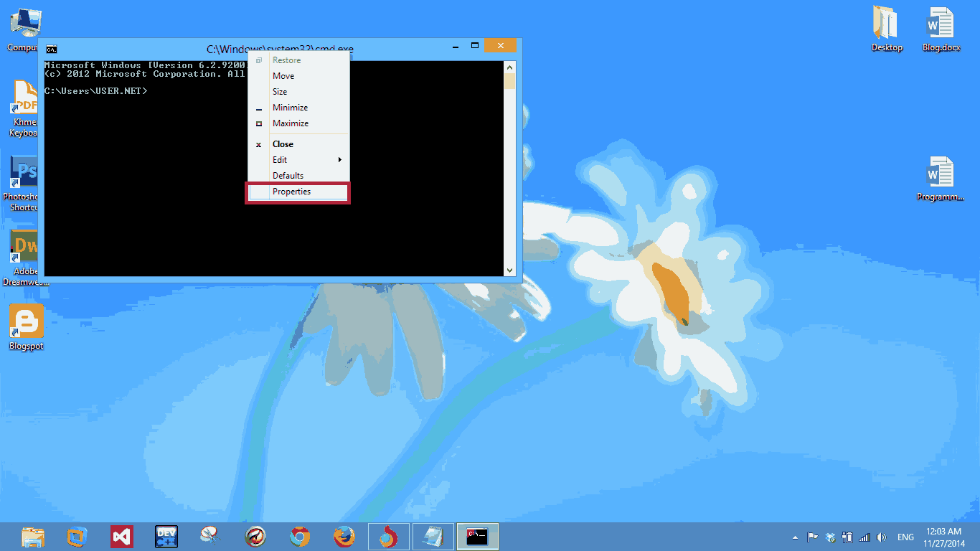Screen dimensions: 980x551
Task: Open Notepad from the taskbar
Action: click(433, 536)
